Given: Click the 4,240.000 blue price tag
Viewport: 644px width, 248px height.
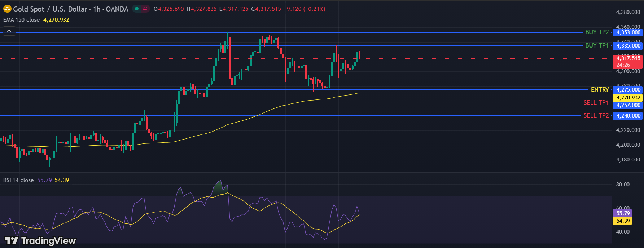Looking at the screenshot, I should coord(628,116).
